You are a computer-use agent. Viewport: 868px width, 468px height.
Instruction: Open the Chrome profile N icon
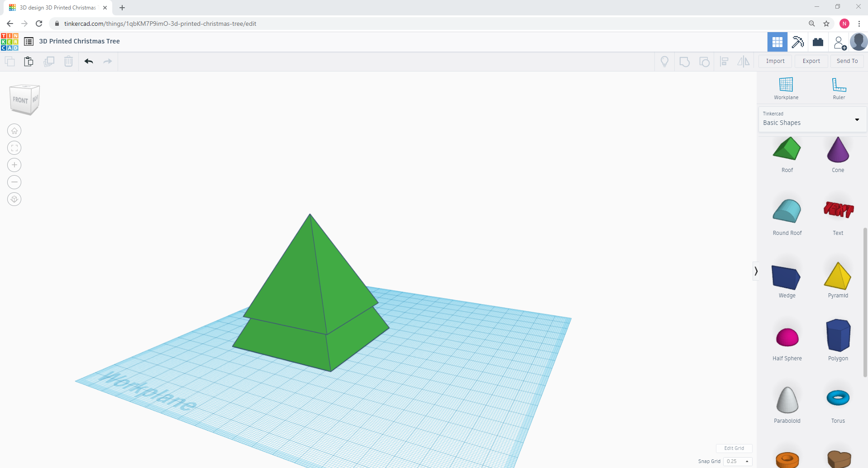[x=844, y=24]
